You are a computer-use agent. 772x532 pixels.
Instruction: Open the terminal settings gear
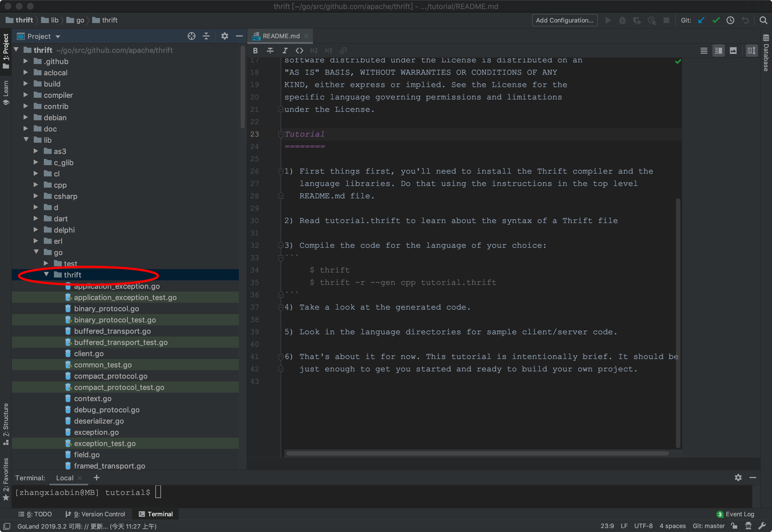pos(738,477)
